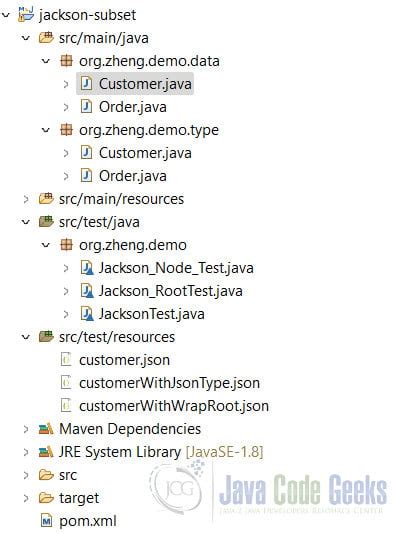Image resolution: width=394 pixels, height=534 pixels.
Task: Select the 'customerWithJsonType.json' file name
Action: (170, 383)
